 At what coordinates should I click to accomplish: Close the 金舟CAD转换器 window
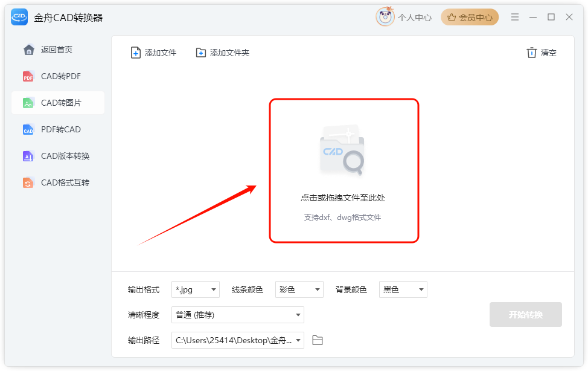(x=569, y=17)
